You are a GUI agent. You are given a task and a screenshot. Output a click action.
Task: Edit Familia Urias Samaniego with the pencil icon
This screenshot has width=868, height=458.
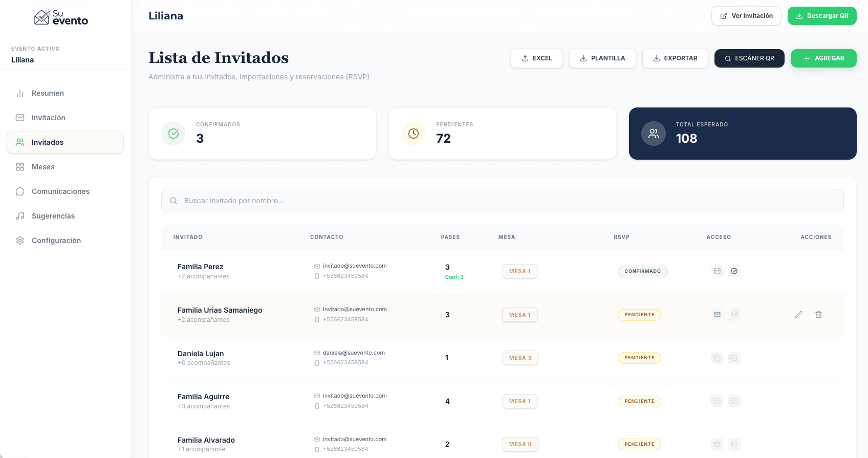(798, 315)
